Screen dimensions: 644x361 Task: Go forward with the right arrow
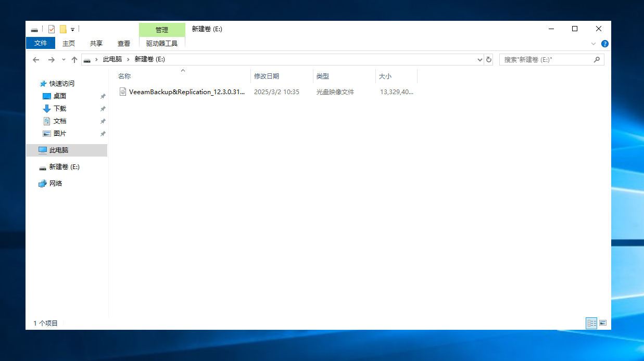pyautogui.click(x=51, y=60)
